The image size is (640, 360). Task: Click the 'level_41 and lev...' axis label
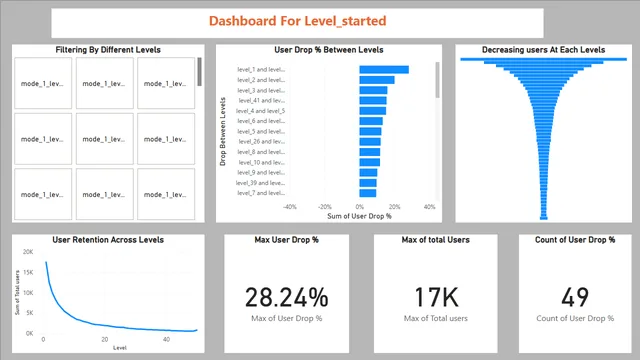click(x=262, y=100)
